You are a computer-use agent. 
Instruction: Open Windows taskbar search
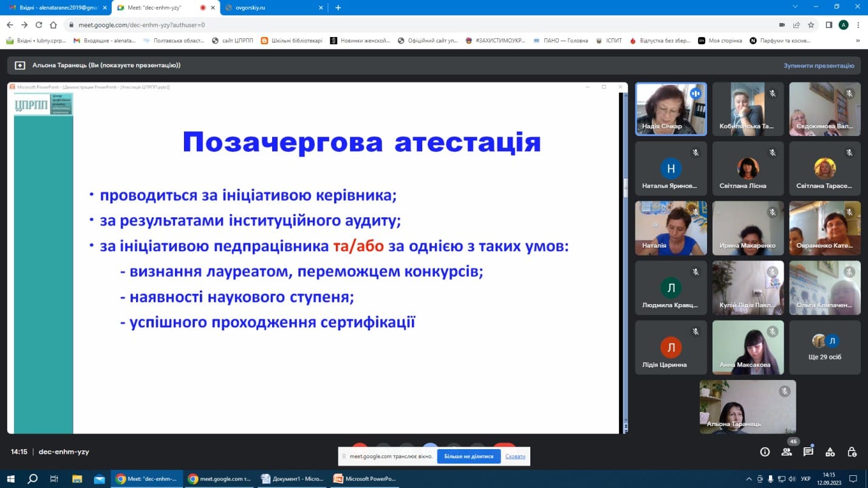point(33,479)
